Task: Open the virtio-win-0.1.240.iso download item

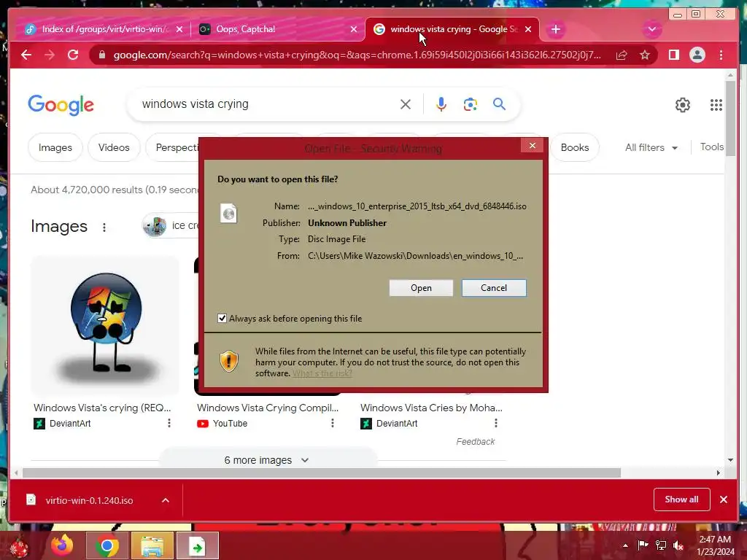Action: pos(89,500)
